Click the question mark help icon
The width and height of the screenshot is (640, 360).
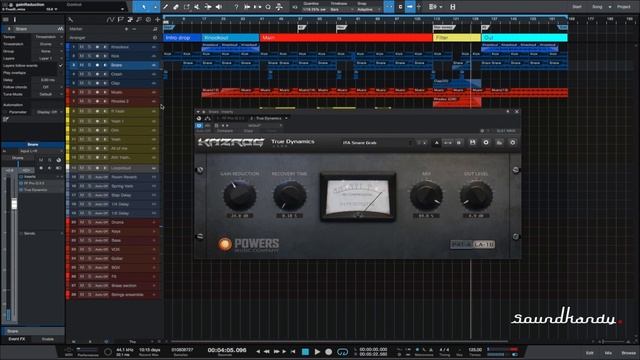[x=236, y=7]
